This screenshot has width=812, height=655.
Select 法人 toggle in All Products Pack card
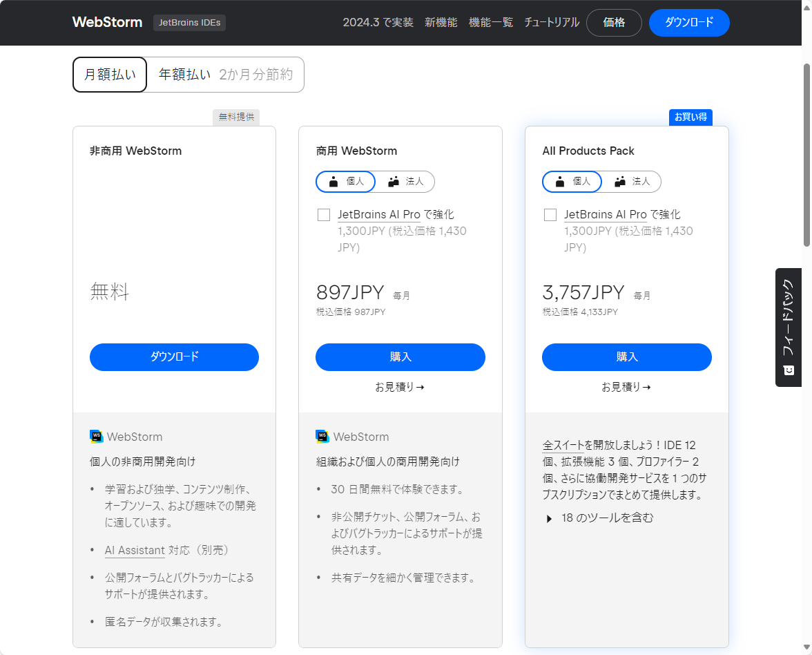[632, 181]
